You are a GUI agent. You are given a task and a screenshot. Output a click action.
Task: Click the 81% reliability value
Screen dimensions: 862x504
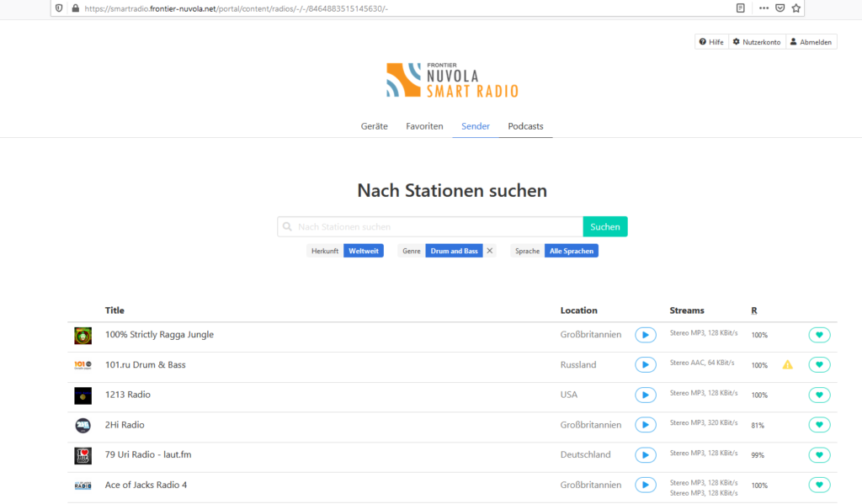(x=758, y=425)
